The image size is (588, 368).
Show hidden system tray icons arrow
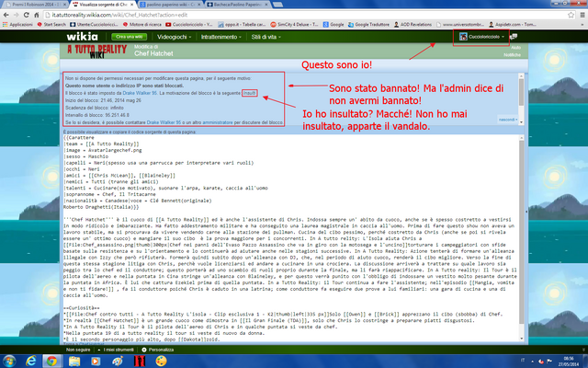tap(533, 362)
